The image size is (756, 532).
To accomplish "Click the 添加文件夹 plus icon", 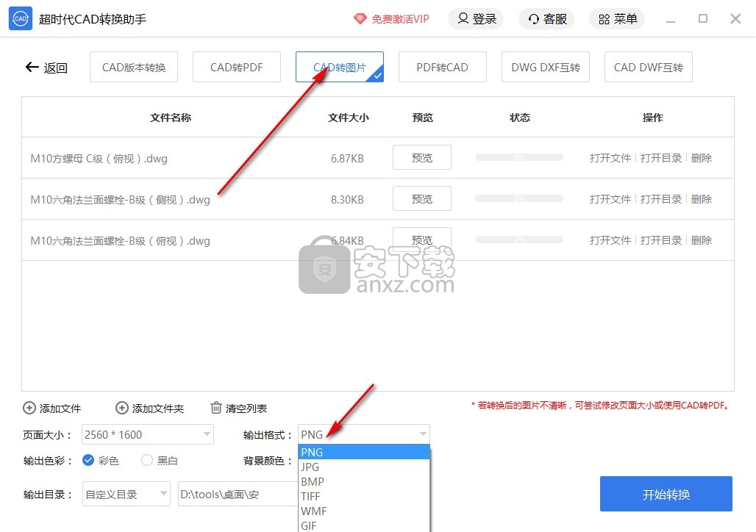I will point(122,408).
